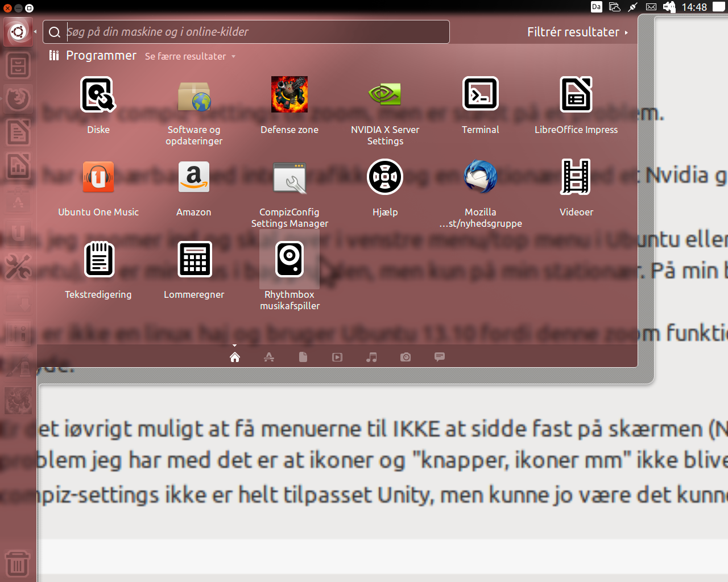728x582 pixels.
Task: Open the sound volume indicator
Action: tap(669, 7)
